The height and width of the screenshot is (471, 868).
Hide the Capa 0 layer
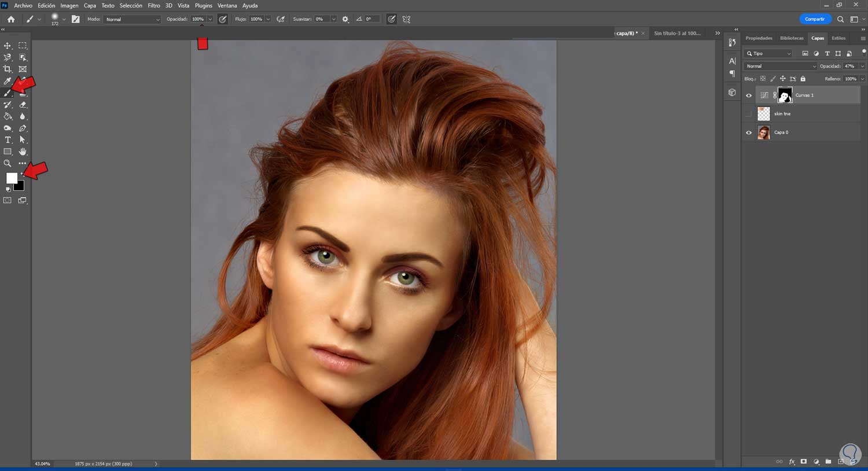(749, 133)
